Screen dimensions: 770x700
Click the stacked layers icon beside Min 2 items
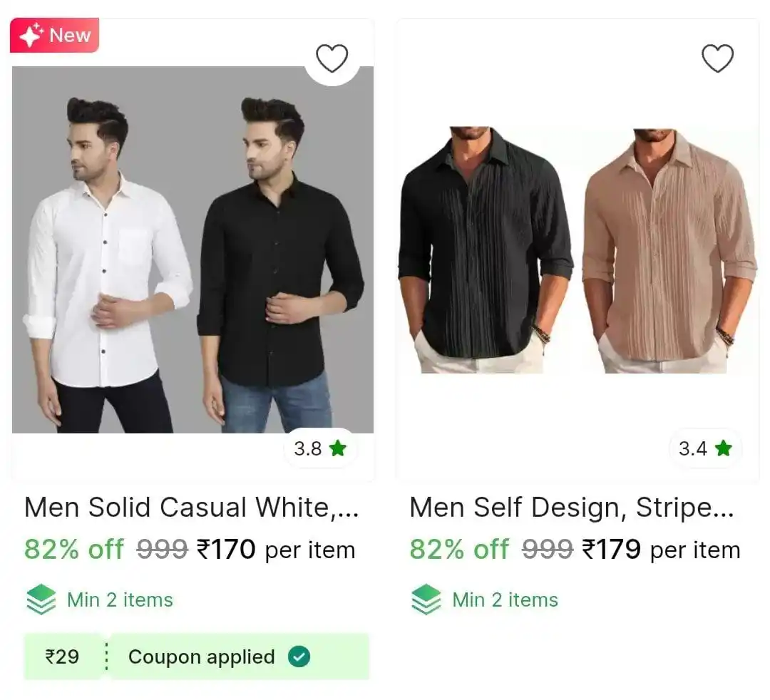click(41, 599)
